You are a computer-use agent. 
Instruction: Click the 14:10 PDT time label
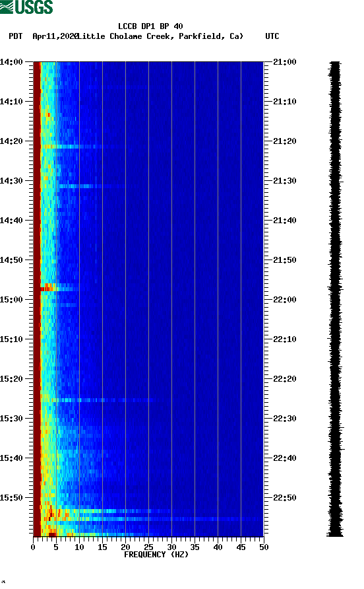click(12, 102)
